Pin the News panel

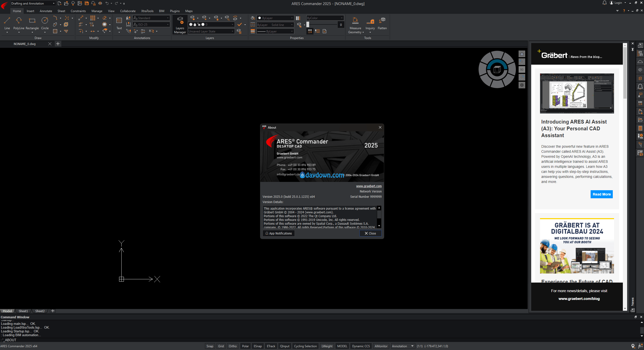coord(632,50)
